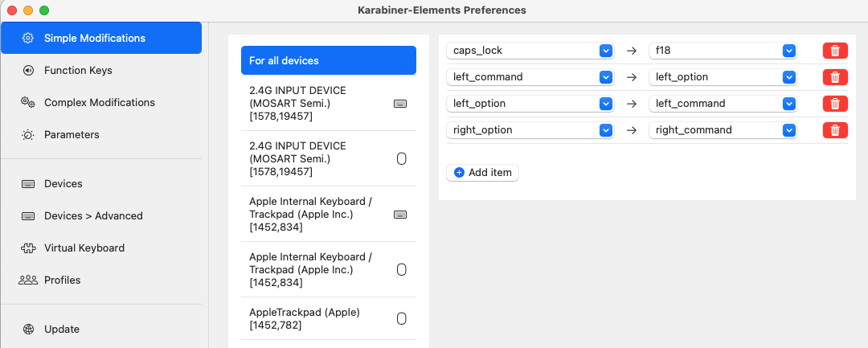Go to Function Keys section
The image size is (868, 348).
(x=101, y=70)
